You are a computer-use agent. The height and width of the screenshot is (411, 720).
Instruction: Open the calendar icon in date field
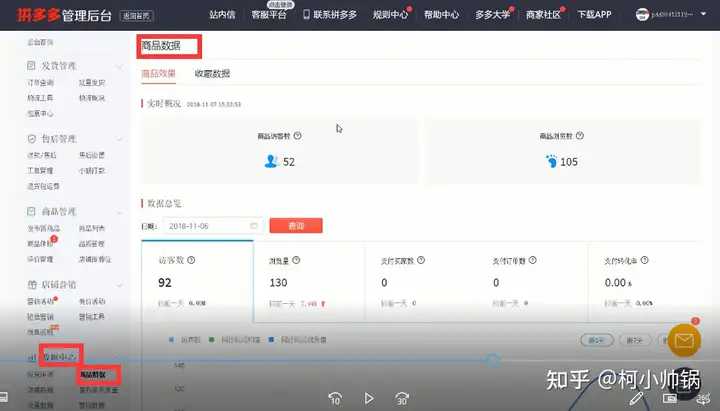tap(253, 225)
